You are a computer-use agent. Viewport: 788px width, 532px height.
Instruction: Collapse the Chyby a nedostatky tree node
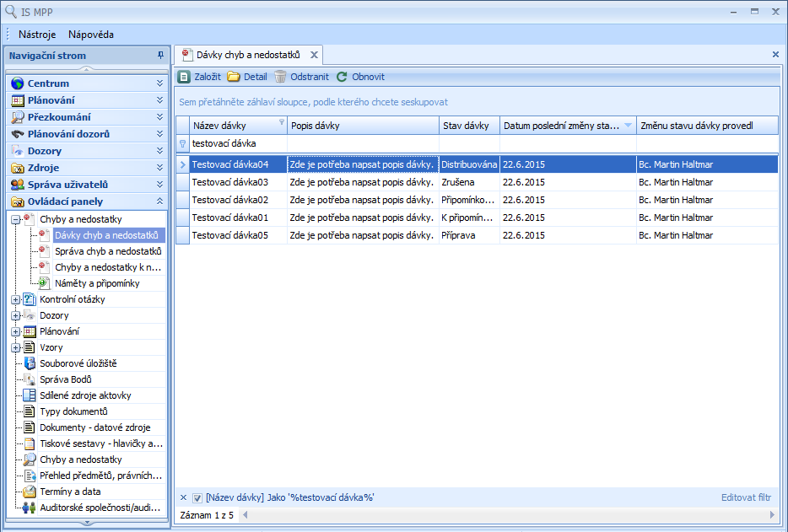[15, 219]
